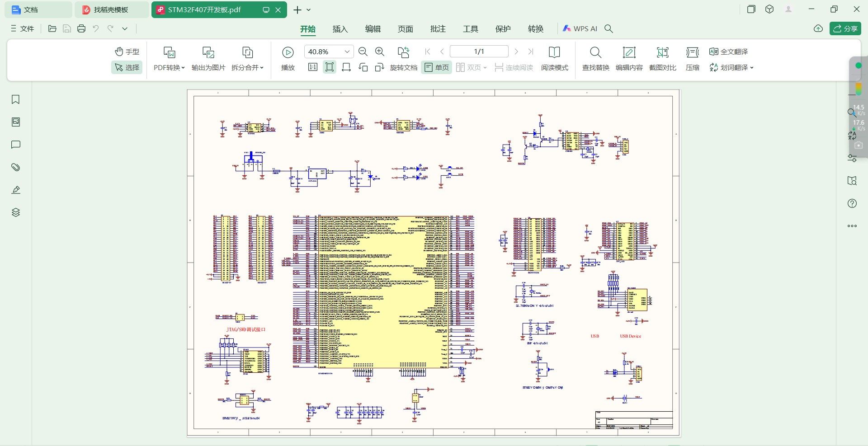
Task: Open the thumbnail panel in left sidebar
Action: click(x=16, y=122)
